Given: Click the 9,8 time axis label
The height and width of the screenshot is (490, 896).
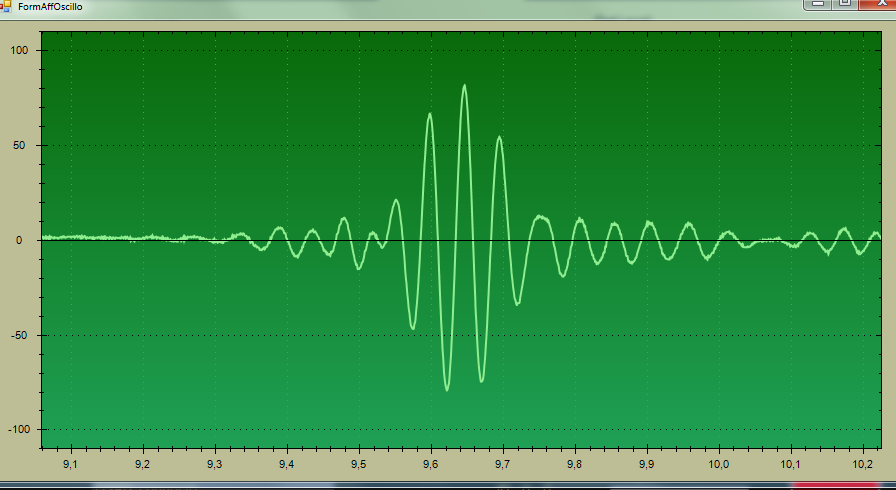Looking at the screenshot, I should (574, 465).
